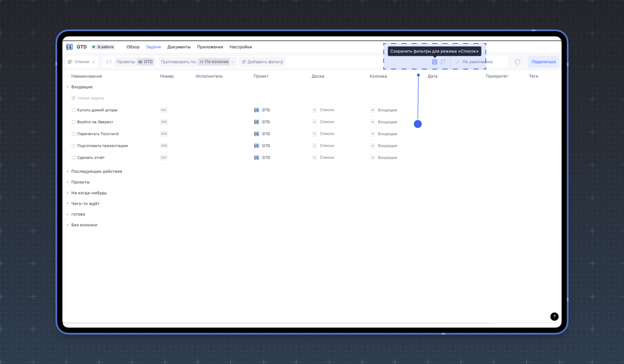624x364 pixels.
Task: Click the GTD project logo icon
Action: click(69, 47)
